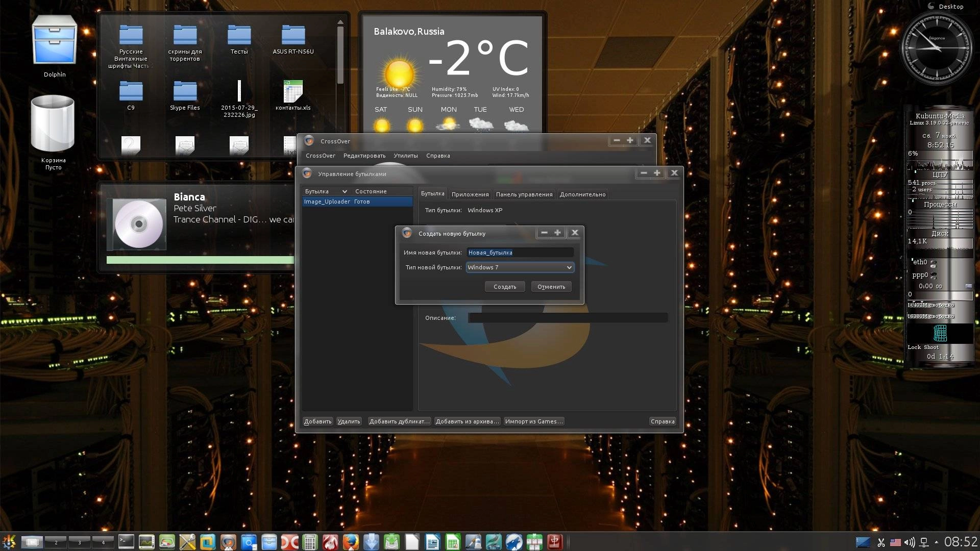Show hidden system tray icons arrow
980x551 pixels.
coord(936,542)
